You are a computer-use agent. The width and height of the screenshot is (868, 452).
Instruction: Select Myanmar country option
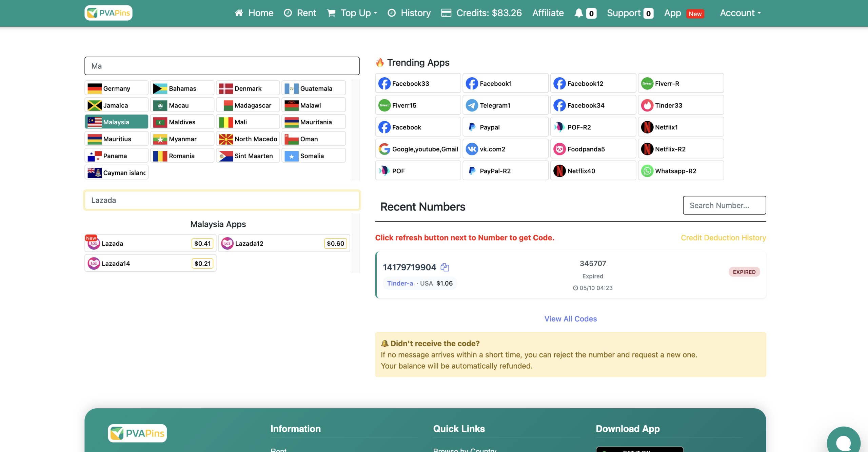182,139
